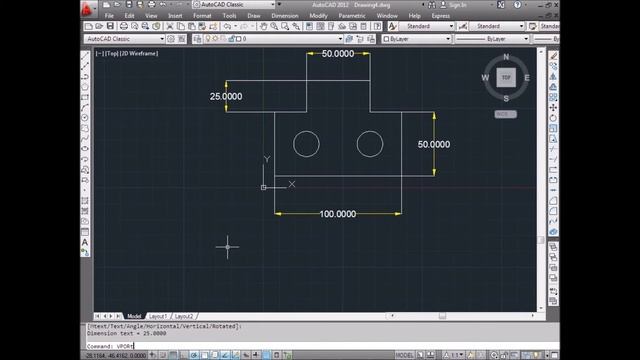Select the Explode modify tool

click(553, 232)
